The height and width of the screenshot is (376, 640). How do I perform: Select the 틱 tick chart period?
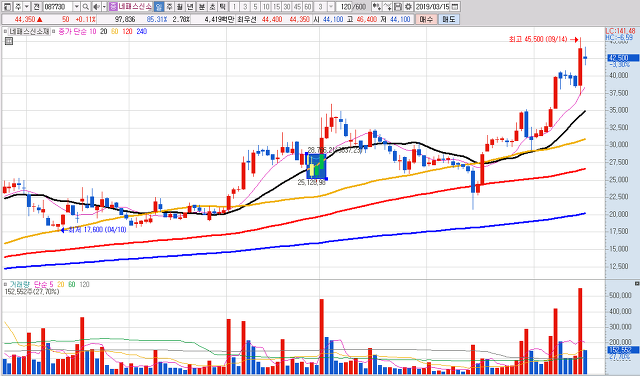(x=222, y=7)
